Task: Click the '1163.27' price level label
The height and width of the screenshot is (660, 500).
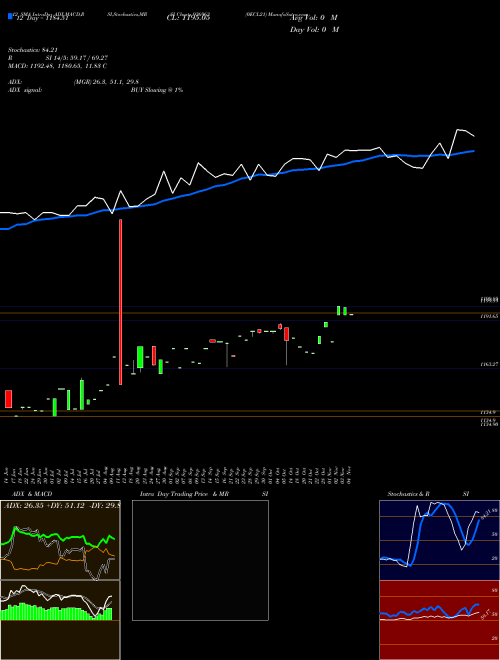Action: coord(489,364)
